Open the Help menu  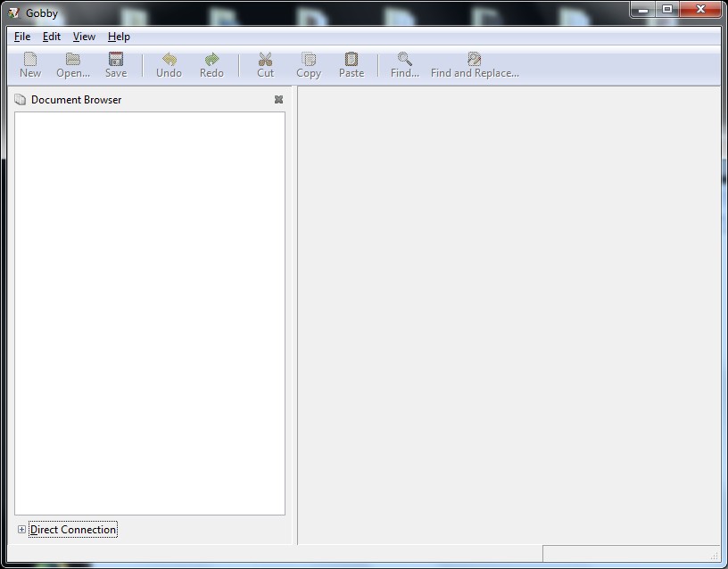coord(119,37)
